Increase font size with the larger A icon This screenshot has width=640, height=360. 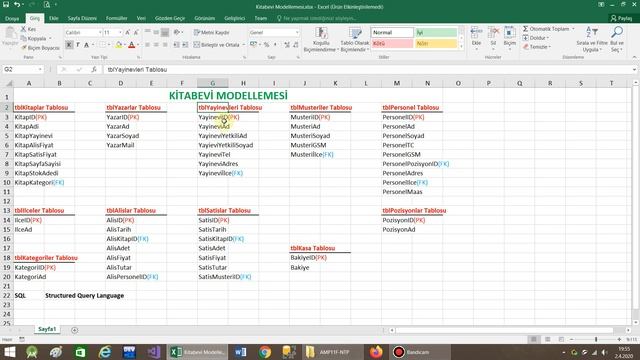[127, 32]
